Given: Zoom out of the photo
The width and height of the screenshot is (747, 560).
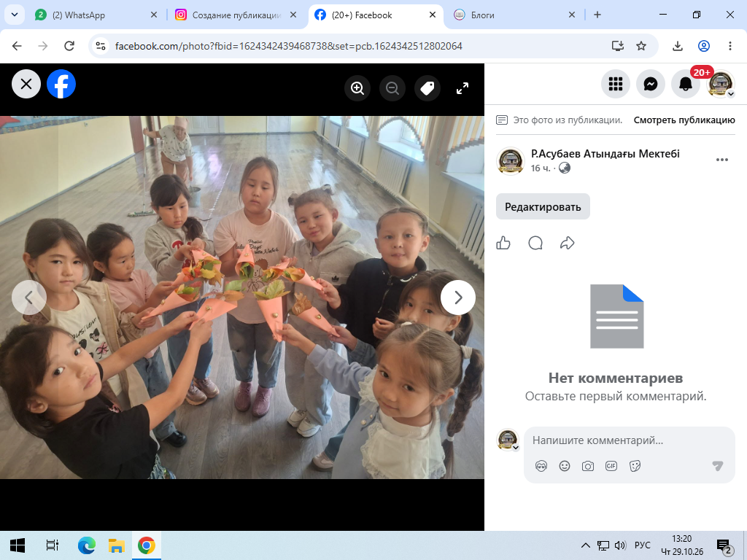Looking at the screenshot, I should click(392, 88).
